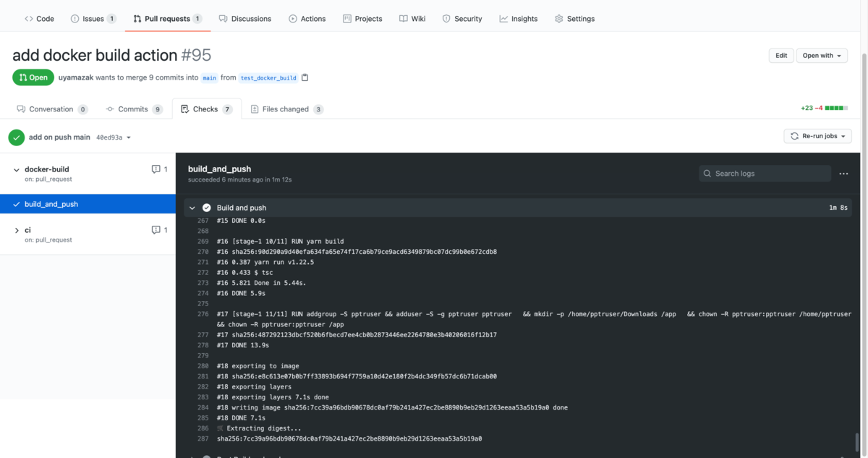Click the Search logs input field

764,174
